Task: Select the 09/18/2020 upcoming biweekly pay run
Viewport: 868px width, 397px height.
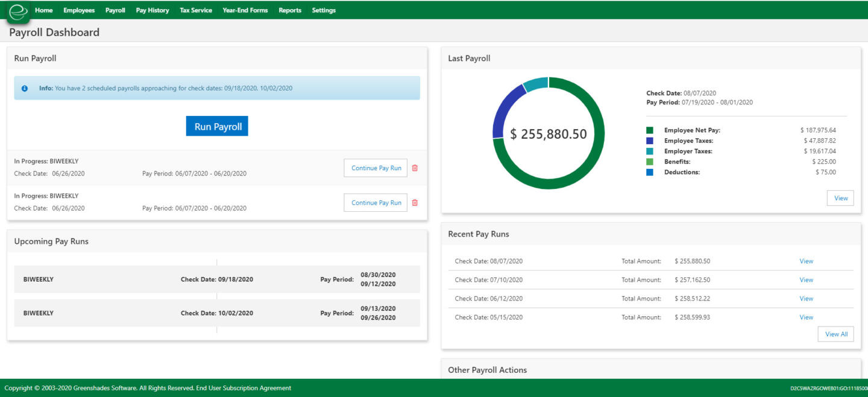Action: [x=217, y=279]
